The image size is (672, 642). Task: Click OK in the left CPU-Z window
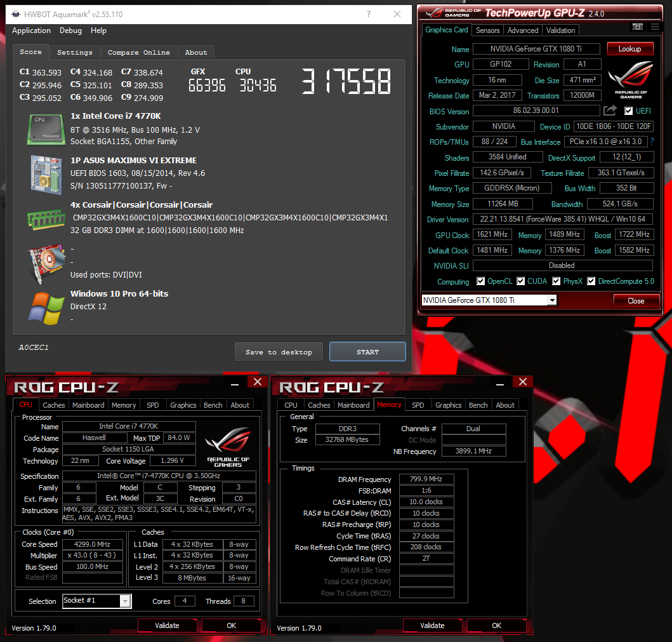(232, 625)
